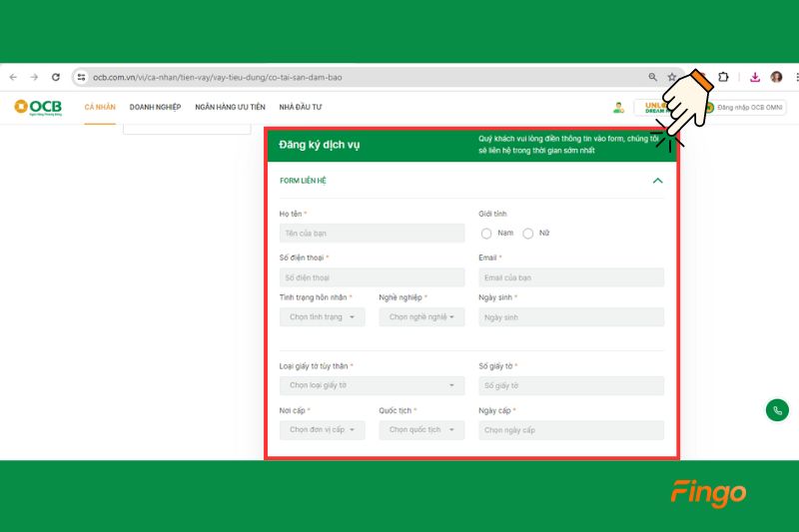799x532 pixels.
Task: Open the Nghề nghiệp dropdown
Action: (421, 316)
